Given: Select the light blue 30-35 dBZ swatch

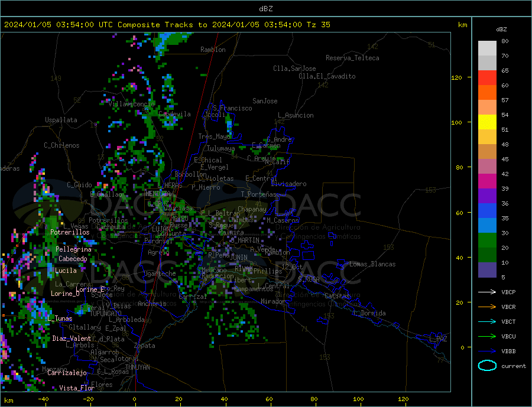Looking at the screenshot, I should tap(487, 226).
